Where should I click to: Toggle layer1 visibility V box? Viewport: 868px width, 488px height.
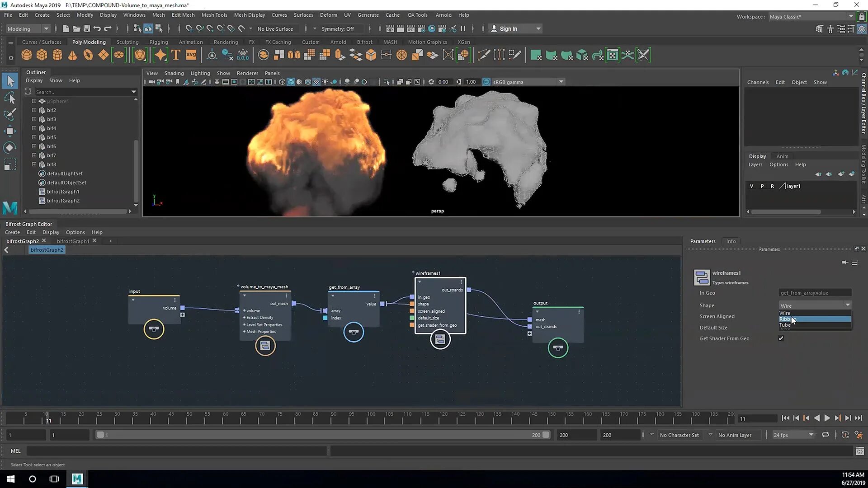click(751, 186)
